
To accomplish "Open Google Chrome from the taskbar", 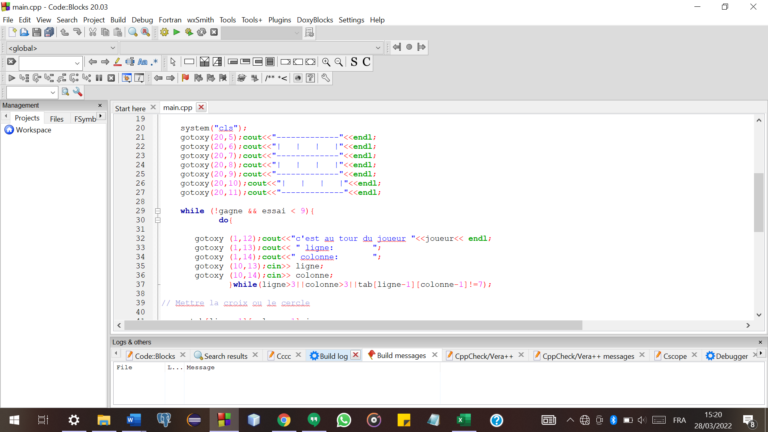I will pyautogui.click(x=284, y=420).
